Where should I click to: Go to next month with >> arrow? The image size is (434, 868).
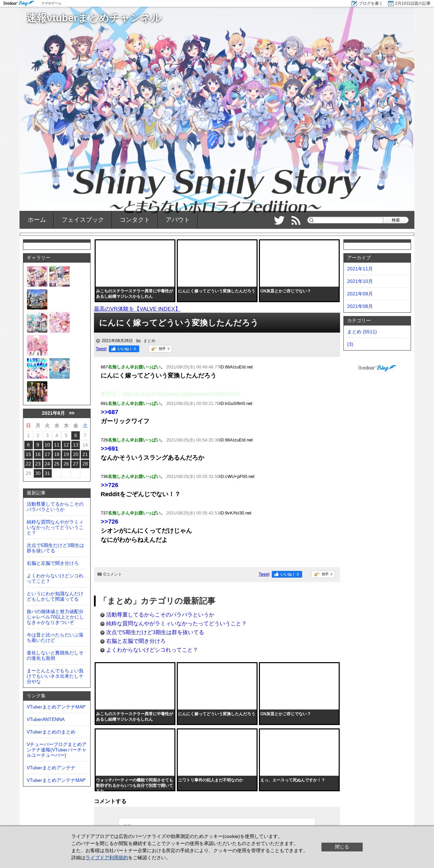[72, 413]
